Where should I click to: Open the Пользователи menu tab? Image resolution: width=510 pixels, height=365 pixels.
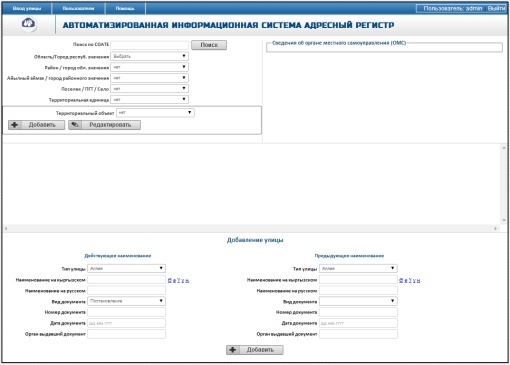78,8
